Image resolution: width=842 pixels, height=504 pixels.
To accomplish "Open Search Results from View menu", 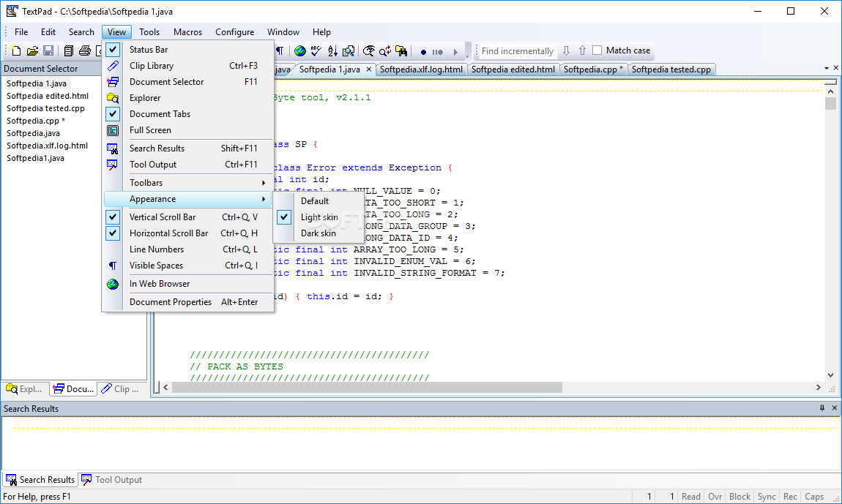I will pyautogui.click(x=188, y=148).
